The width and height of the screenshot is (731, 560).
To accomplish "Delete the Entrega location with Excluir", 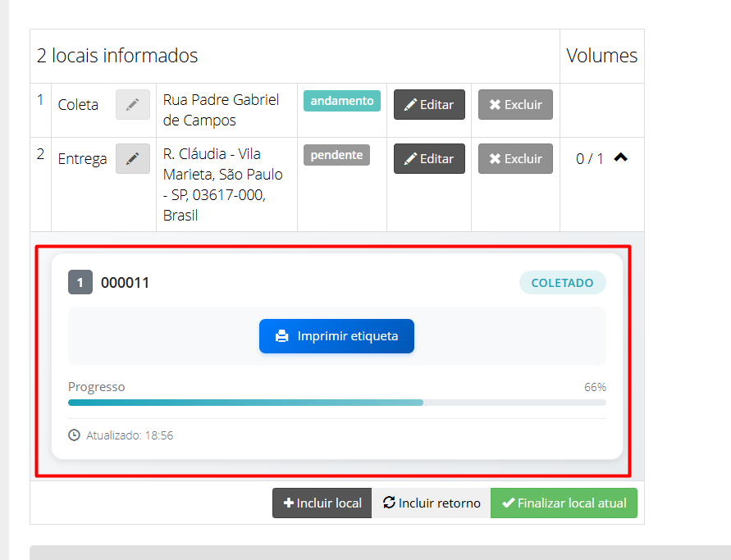I will click(x=515, y=158).
